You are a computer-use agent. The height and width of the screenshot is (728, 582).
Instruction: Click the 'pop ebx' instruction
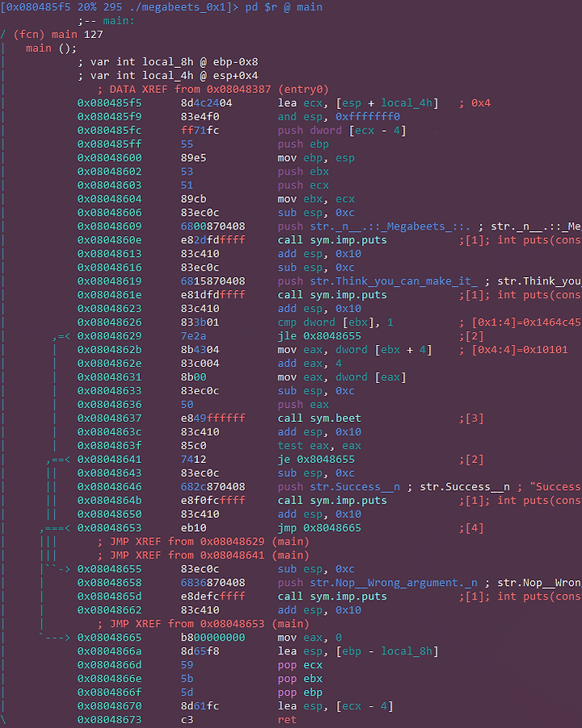300,679
